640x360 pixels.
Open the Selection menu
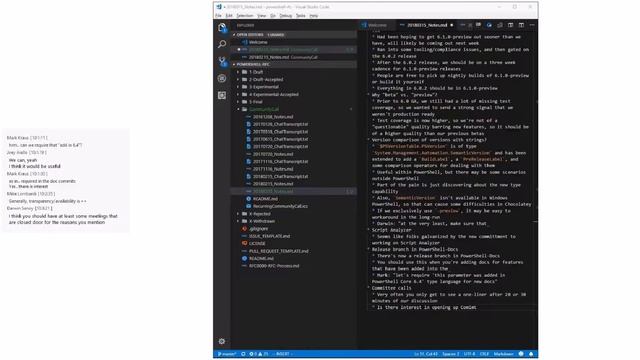coord(245,16)
